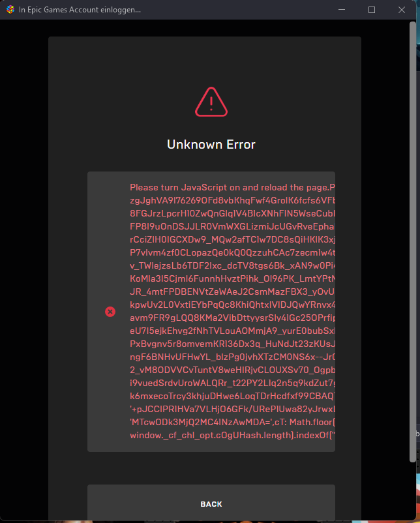Click the line containing 'cT: Math.floor'
This screenshot has height=523, width=420.
(233, 422)
